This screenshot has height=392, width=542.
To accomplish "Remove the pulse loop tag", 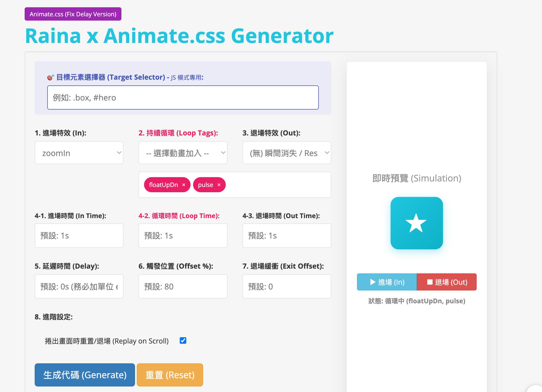I will pyautogui.click(x=219, y=185).
